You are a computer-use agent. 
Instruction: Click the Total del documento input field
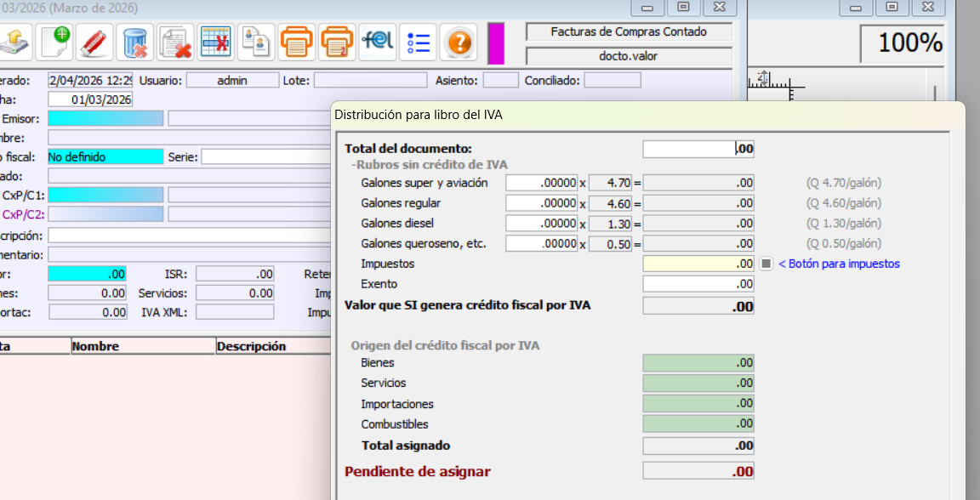point(698,149)
